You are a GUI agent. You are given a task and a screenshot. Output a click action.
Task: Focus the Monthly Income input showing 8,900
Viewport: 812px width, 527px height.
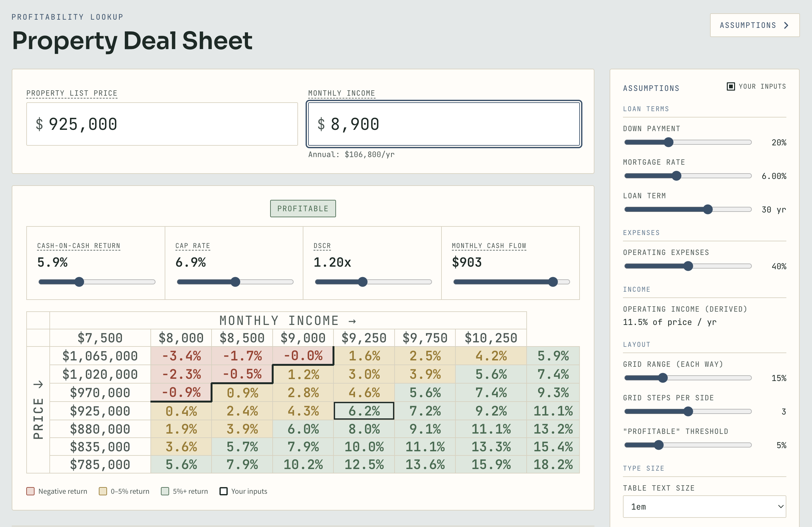point(444,124)
